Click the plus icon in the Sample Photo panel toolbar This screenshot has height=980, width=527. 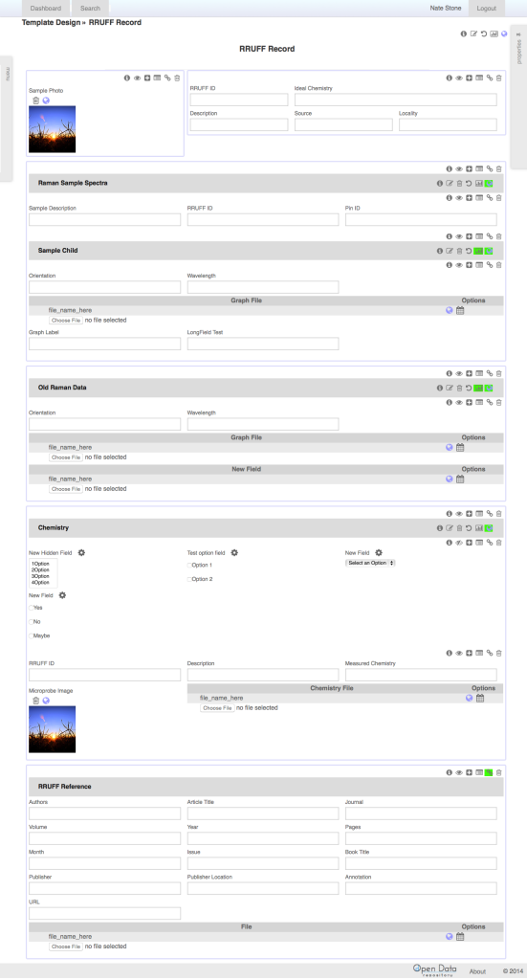[x=146, y=78]
